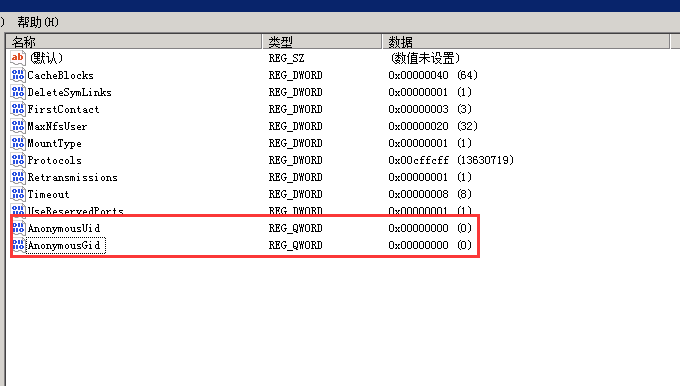
Task: Sort by the 数据 column header
Action: point(526,42)
